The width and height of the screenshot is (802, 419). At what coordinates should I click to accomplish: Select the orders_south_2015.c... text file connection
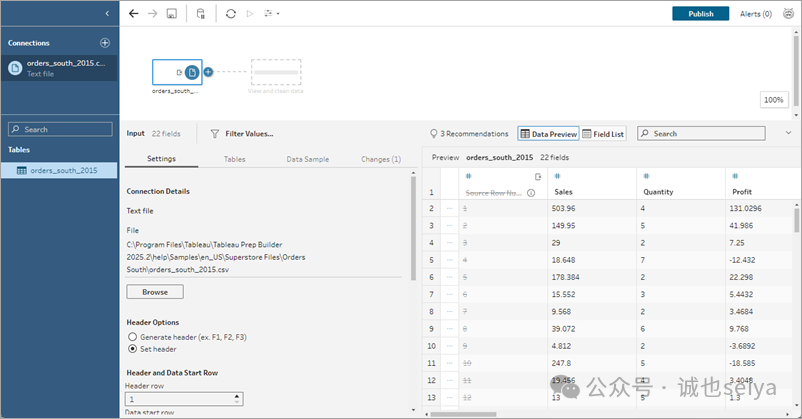tap(59, 68)
